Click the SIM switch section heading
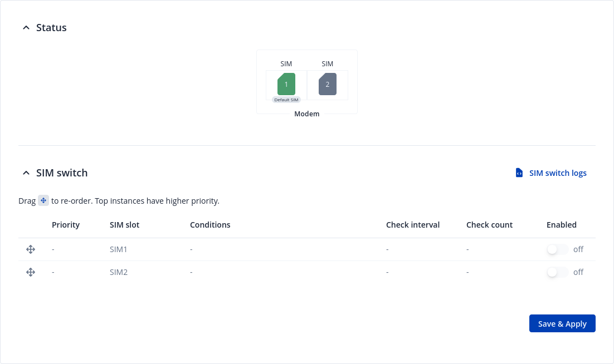This screenshot has height=364, width=614. tap(62, 173)
